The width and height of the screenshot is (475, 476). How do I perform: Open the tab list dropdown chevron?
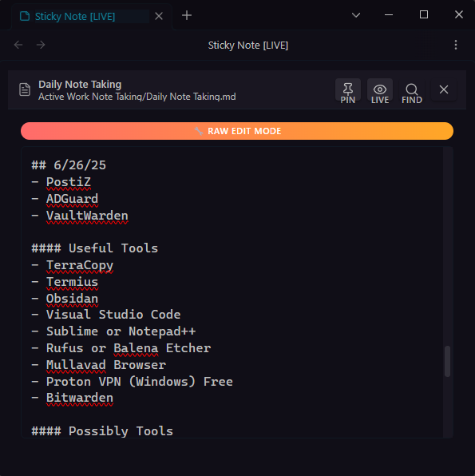(x=356, y=15)
